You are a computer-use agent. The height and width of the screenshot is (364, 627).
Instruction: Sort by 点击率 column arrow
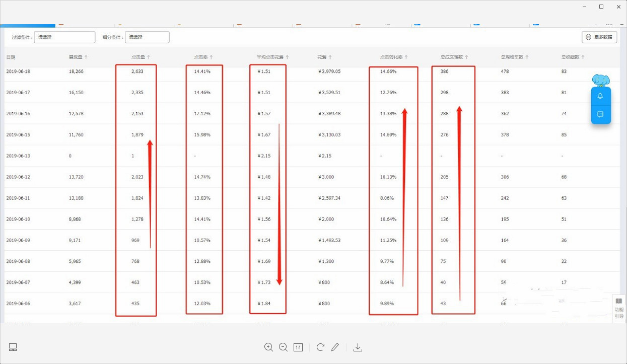coord(211,57)
